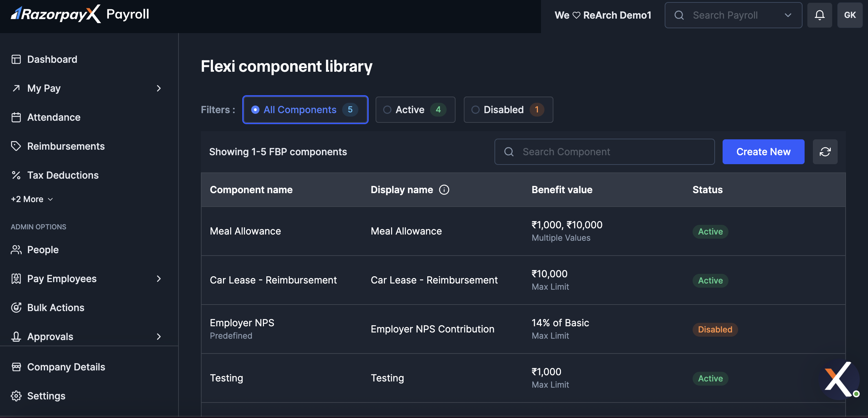This screenshot has width=868, height=418.
Task: Click Employer NPS Contribution display name
Action: pos(432,329)
